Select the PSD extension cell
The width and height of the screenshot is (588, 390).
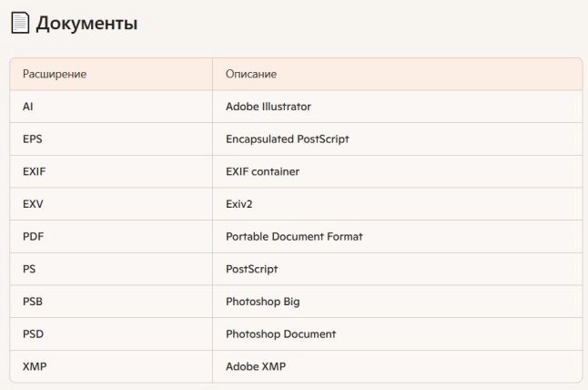33,334
